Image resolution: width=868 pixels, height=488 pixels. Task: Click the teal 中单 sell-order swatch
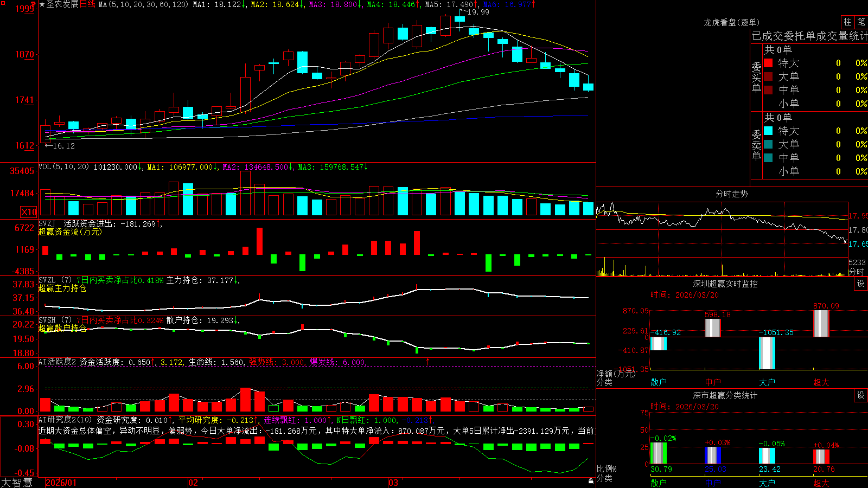click(768, 158)
